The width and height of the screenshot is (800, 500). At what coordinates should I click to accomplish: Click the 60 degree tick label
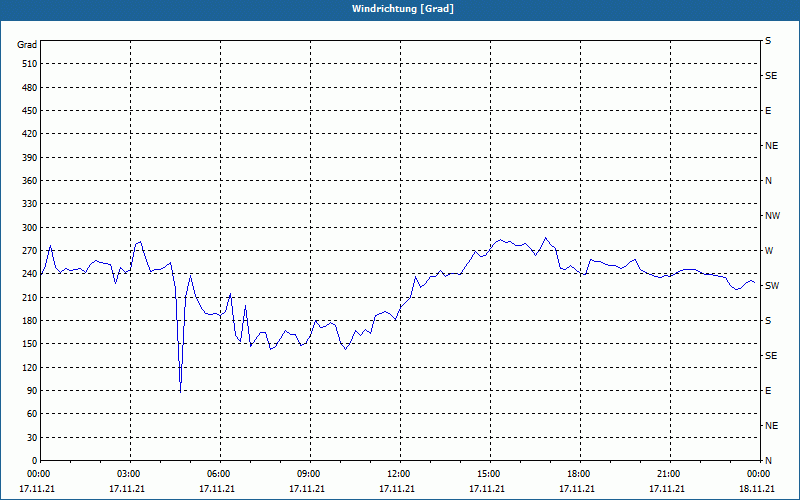(x=32, y=414)
